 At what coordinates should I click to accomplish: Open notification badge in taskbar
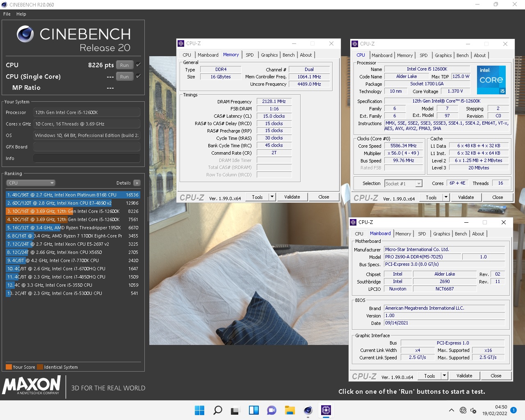click(x=514, y=410)
